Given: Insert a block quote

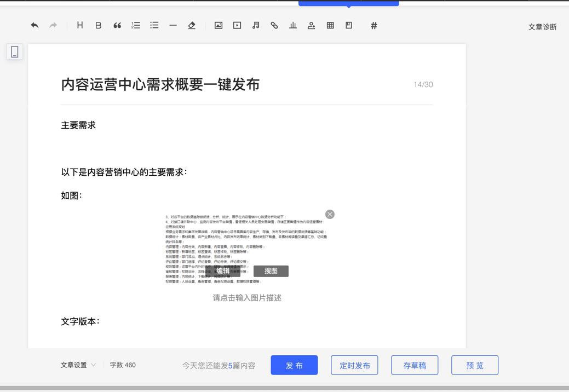Looking at the screenshot, I should 117,25.
